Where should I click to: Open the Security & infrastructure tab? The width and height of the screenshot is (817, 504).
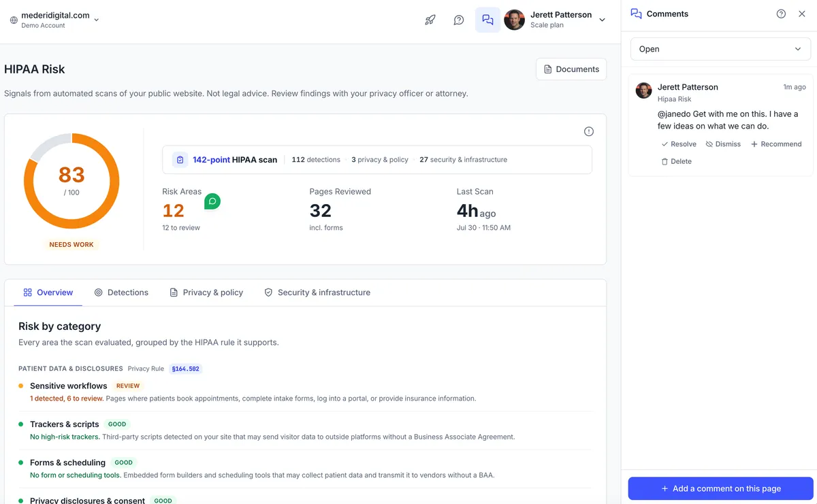click(317, 292)
